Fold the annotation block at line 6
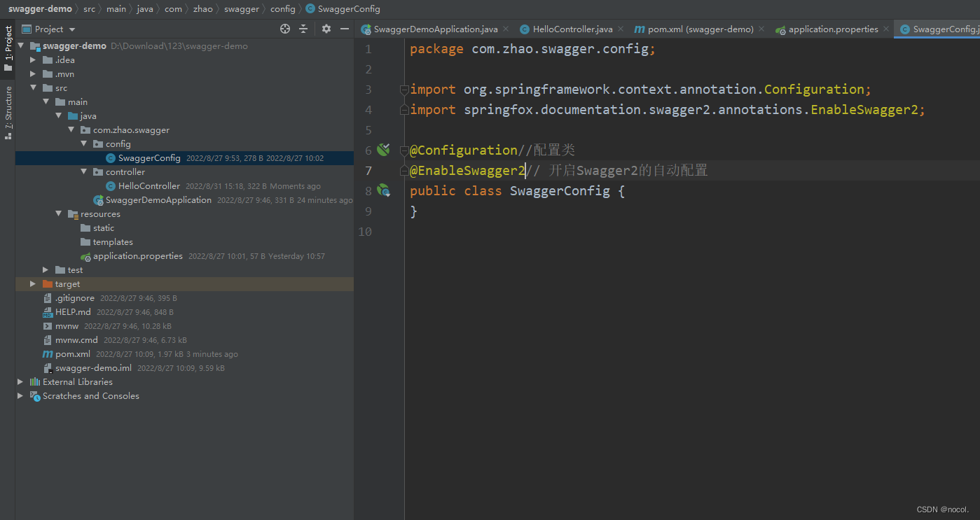The width and height of the screenshot is (980, 520). 403,150
